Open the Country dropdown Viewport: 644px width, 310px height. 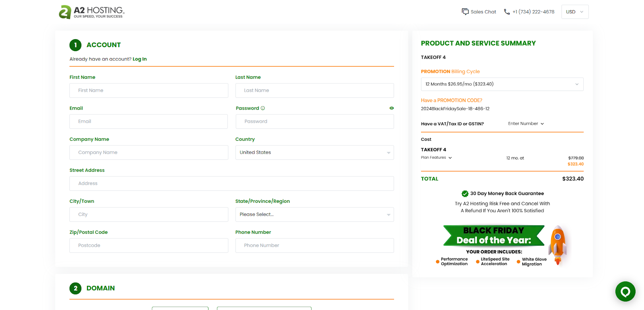pos(314,153)
